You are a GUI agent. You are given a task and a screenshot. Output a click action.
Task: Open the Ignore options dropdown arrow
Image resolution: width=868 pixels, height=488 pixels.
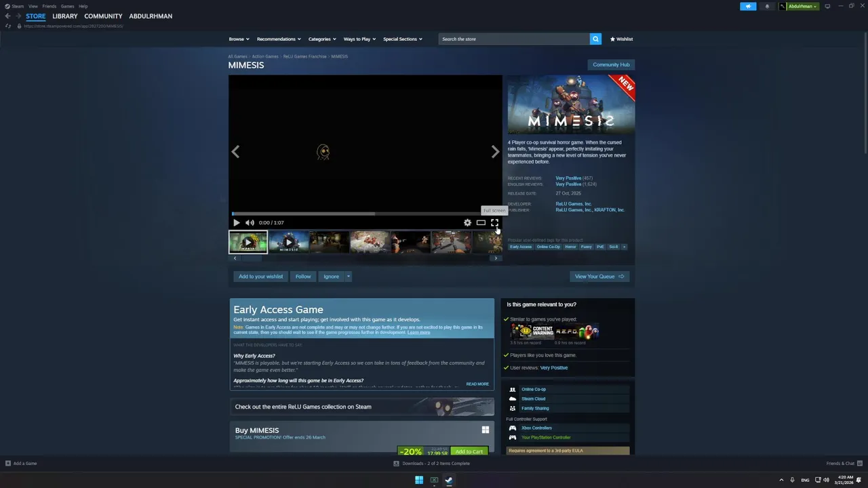click(348, 277)
